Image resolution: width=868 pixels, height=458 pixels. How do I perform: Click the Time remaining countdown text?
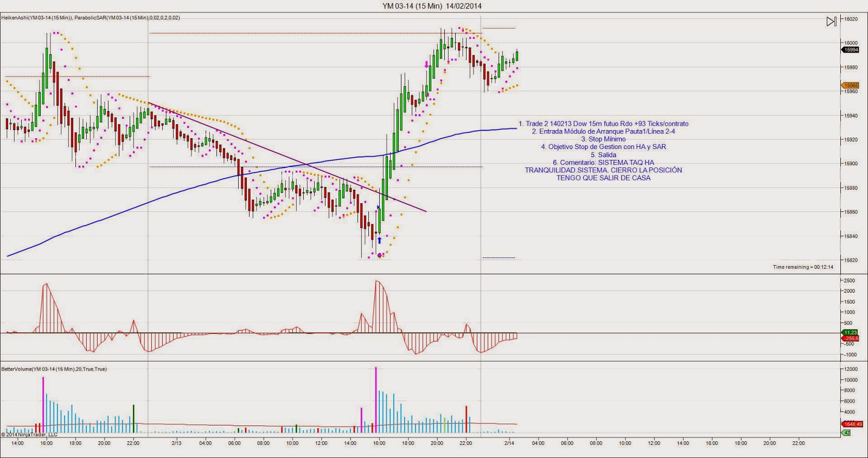pyautogui.click(x=803, y=267)
